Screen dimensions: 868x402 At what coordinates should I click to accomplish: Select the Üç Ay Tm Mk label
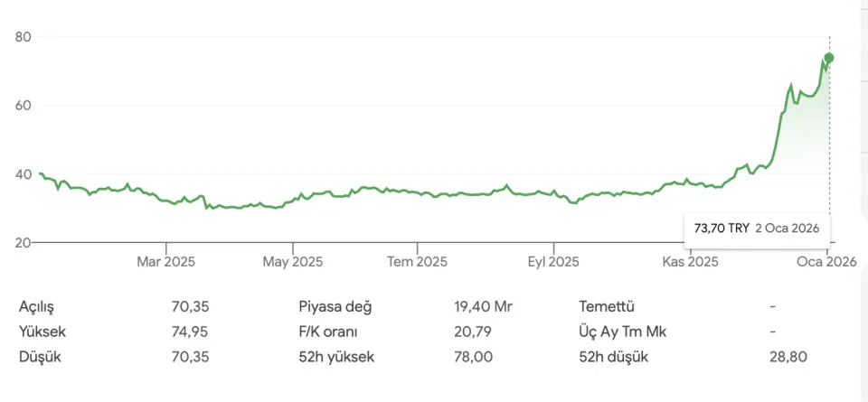[625, 332]
